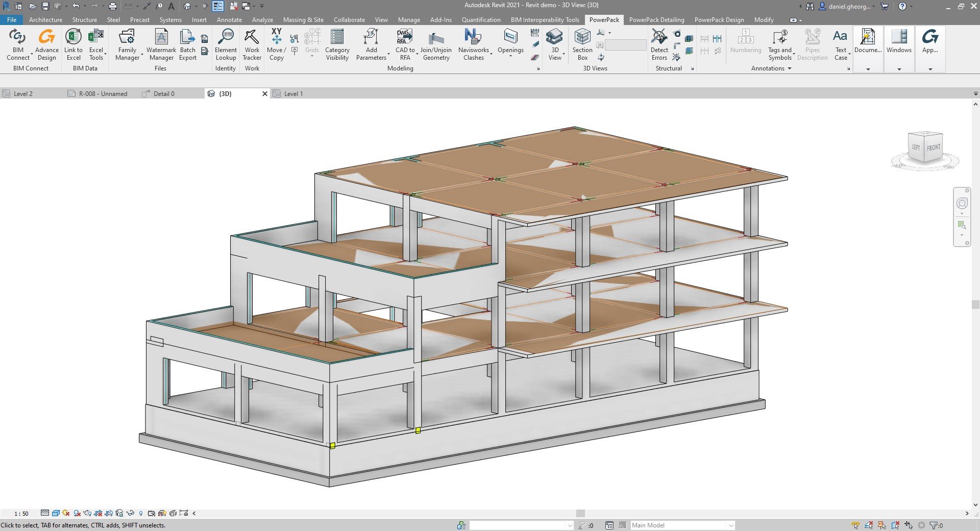
Task: Toggle the crop region on
Action: [99, 514]
